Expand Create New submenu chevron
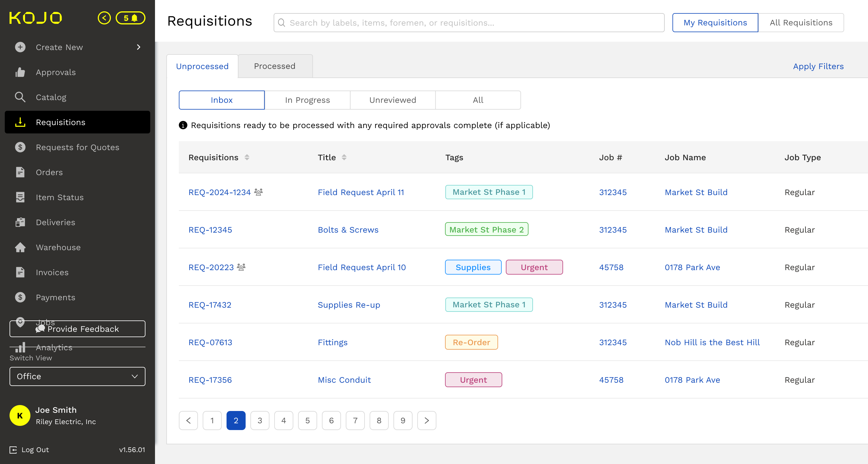Screen dimensions: 868x464 click(139, 47)
